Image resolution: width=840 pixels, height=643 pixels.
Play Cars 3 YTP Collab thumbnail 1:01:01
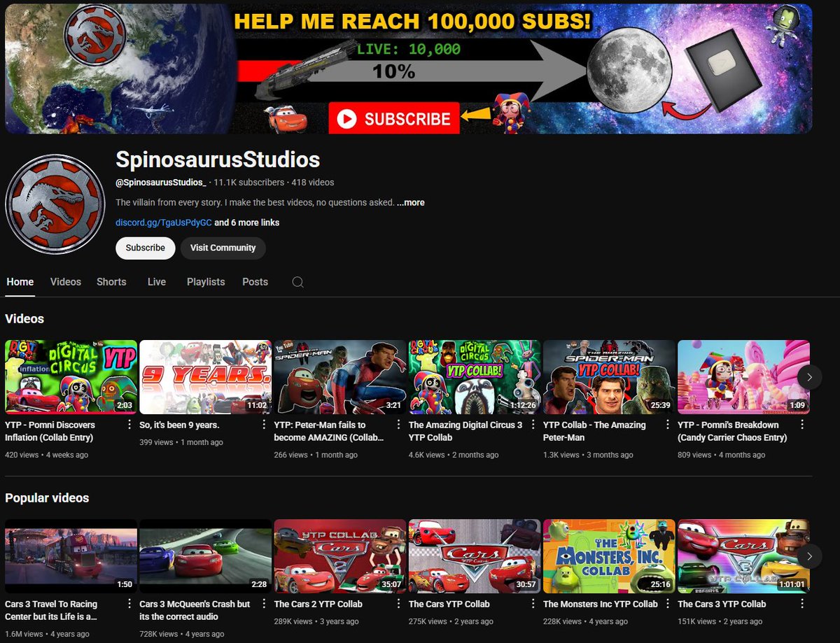(743, 556)
